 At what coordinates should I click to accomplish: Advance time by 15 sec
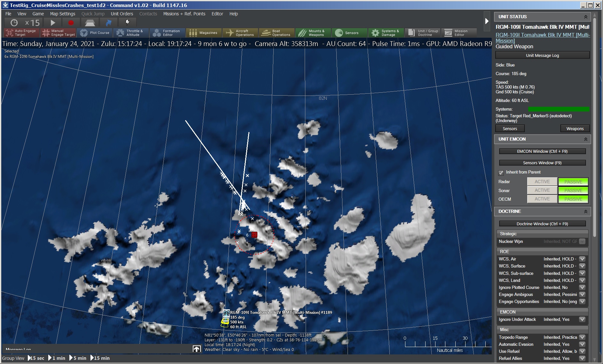click(36, 358)
